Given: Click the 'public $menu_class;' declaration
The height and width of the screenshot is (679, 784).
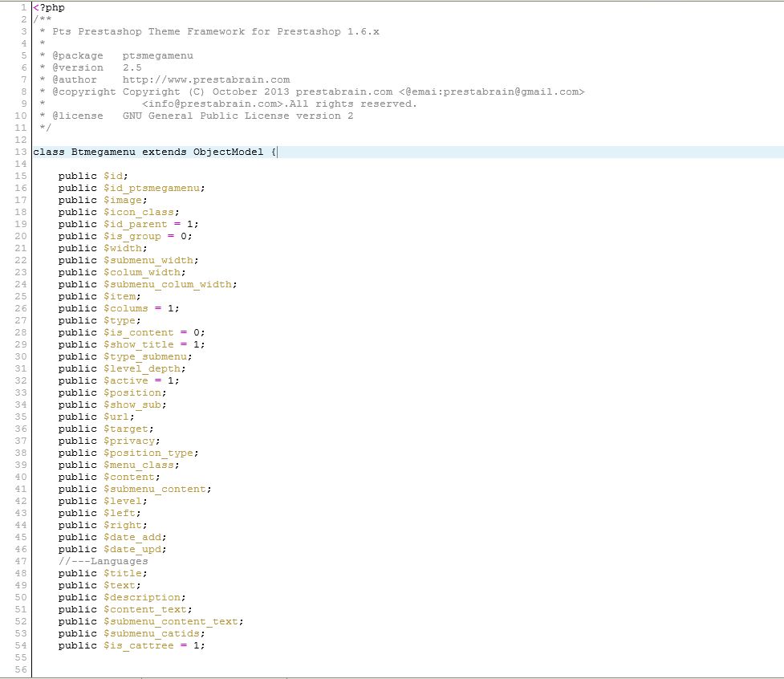Looking at the screenshot, I should click(119, 465).
